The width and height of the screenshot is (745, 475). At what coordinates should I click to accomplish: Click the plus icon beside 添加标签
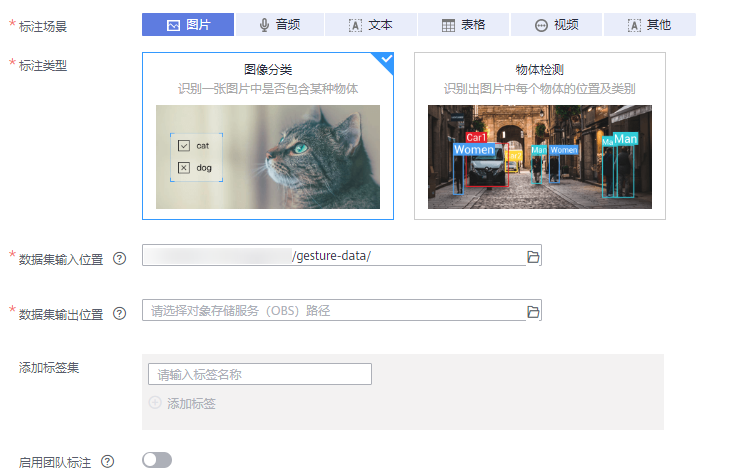pos(155,403)
